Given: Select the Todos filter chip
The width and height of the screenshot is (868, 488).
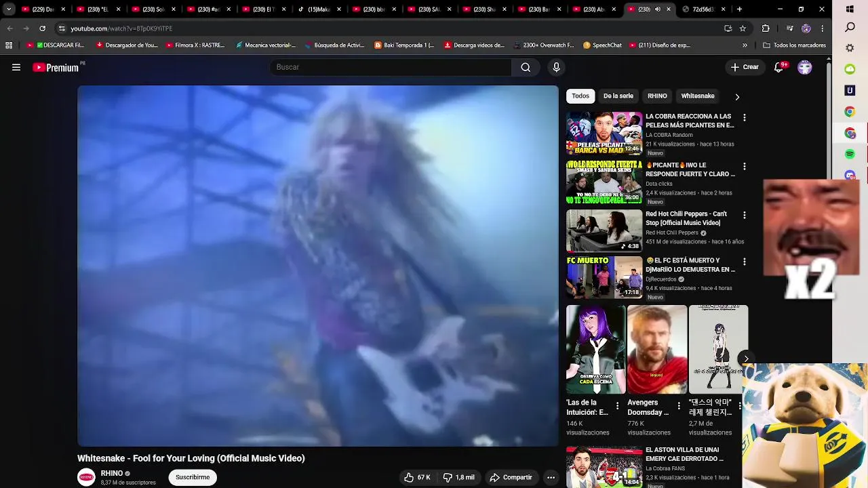Looking at the screenshot, I should [x=580, y=96].
